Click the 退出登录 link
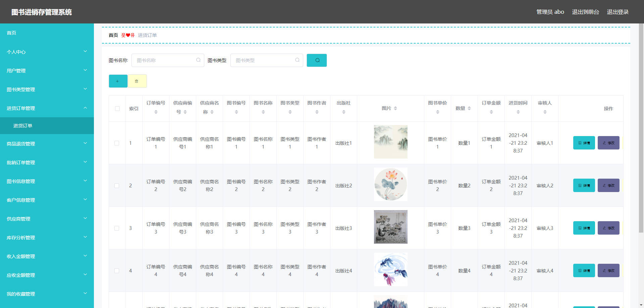 pyautogui.click(x=618, y=12)
